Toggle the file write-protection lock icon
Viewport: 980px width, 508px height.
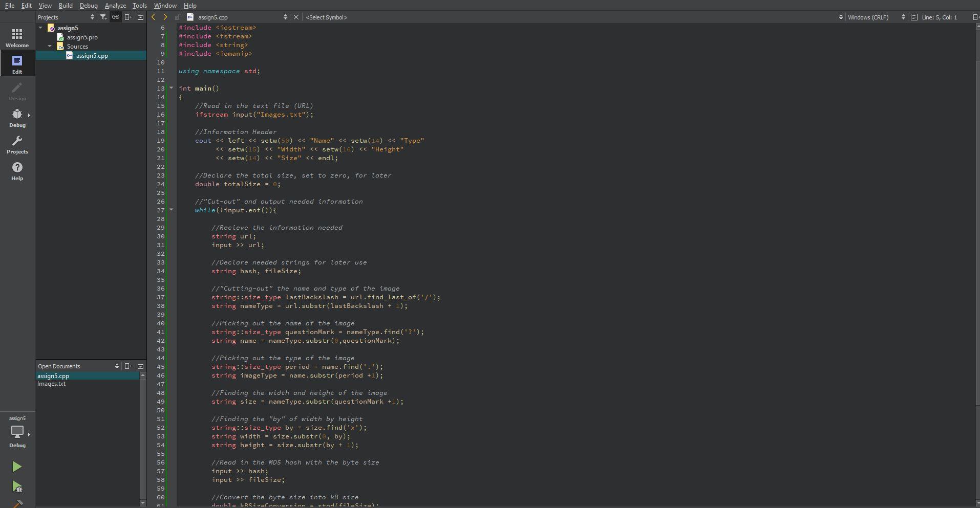click(178, 17)
